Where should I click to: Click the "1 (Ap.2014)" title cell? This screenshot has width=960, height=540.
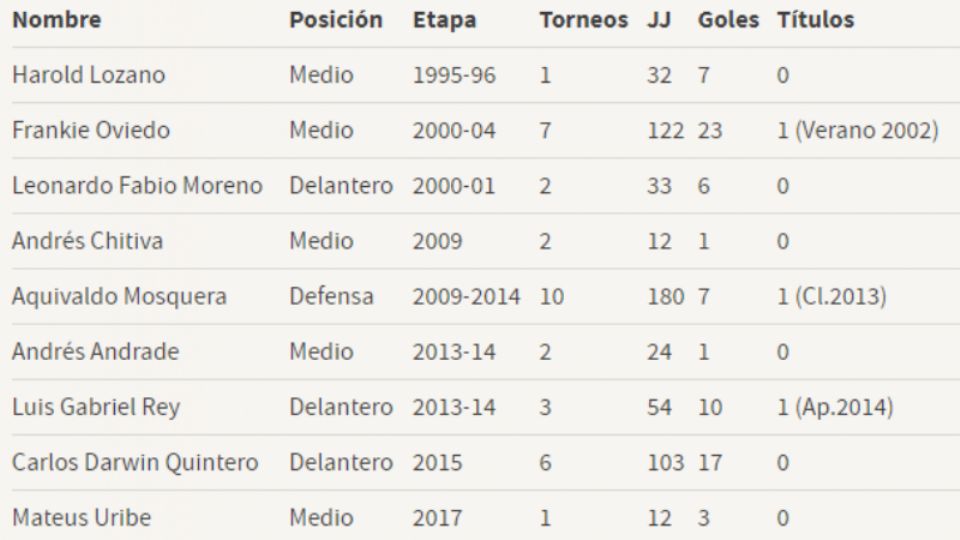(x=834, y=408)
